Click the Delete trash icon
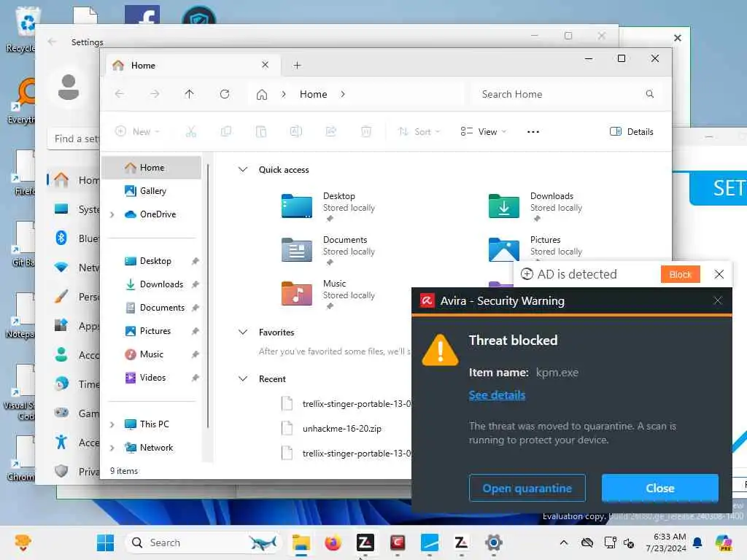The image size is (747, 560). [366, 131]
